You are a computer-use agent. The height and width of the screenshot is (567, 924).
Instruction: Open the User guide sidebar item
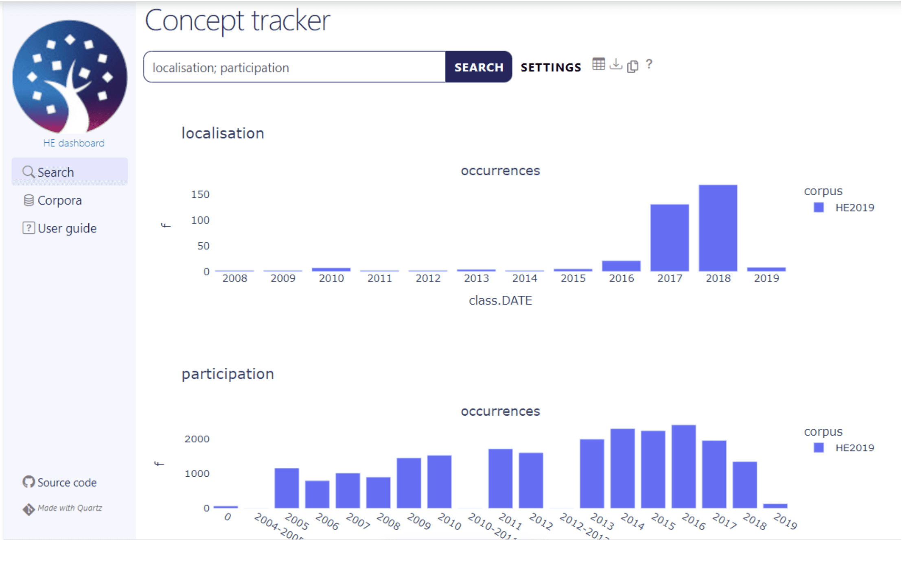click(67, 228)
